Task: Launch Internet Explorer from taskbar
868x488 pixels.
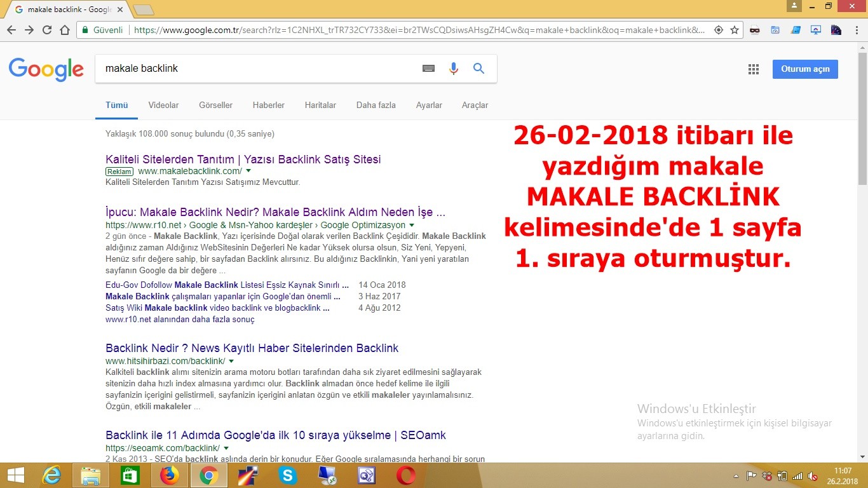Action: (x=51, y=475)
